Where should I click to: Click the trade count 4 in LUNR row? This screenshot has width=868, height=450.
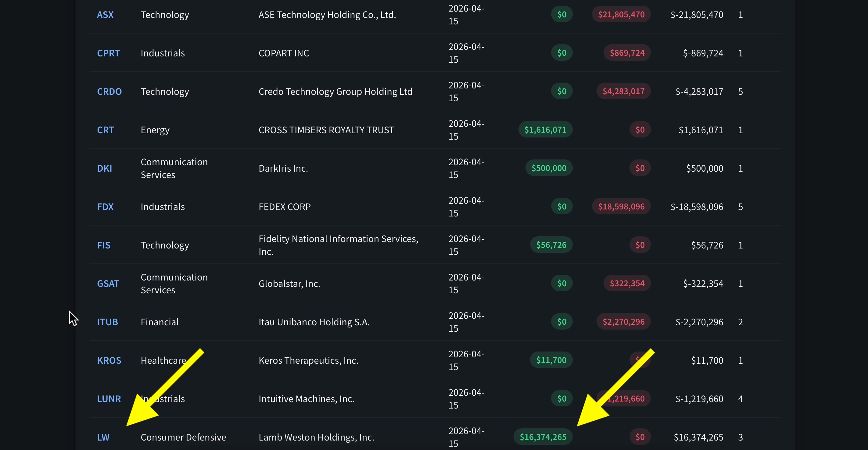pyautogui.click(x=740, y=398)
